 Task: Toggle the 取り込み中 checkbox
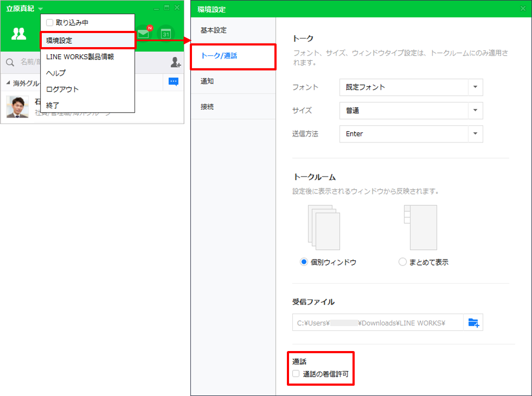click(x=49, y=23)
